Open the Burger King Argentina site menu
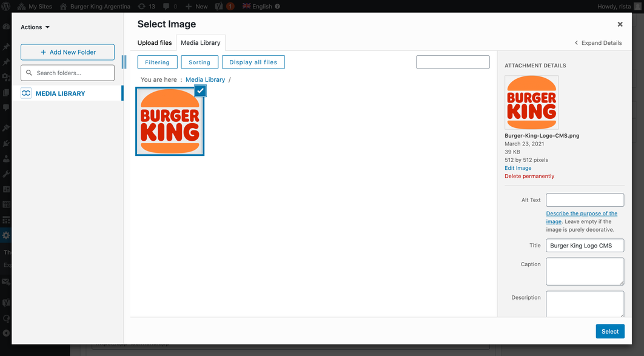 point(95,6)
